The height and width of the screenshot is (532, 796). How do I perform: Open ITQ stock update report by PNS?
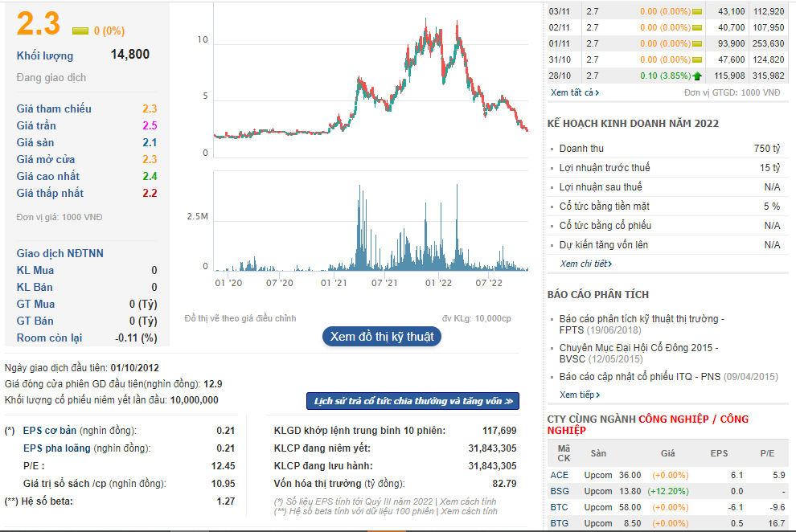coord(669,377)
